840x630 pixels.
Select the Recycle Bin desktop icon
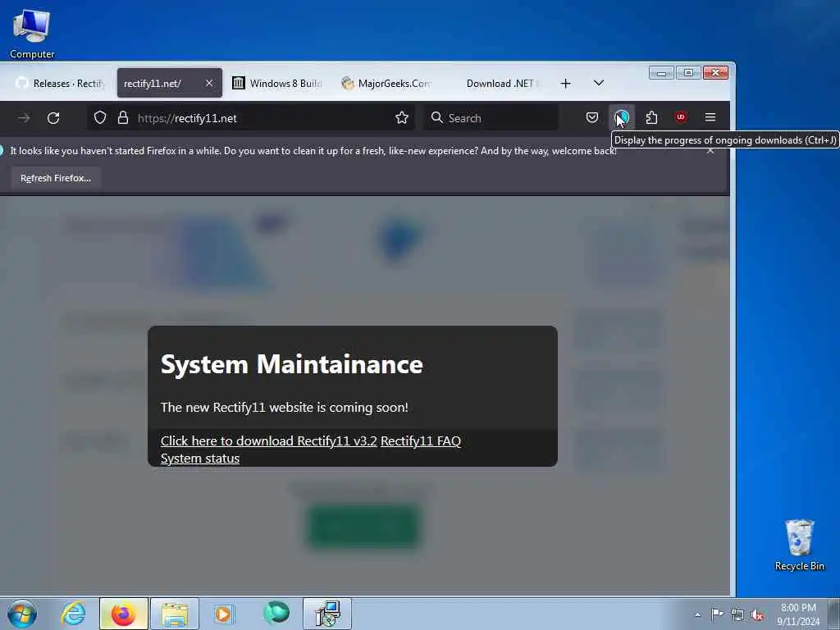point(799,546)
